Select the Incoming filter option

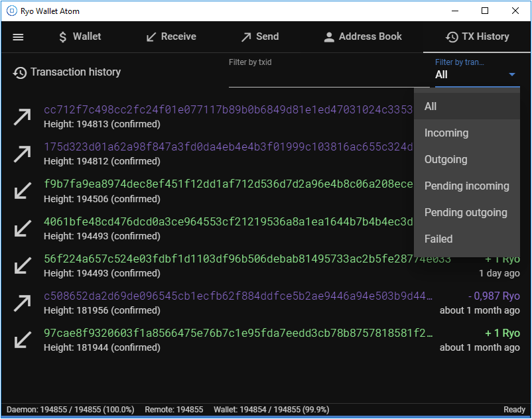[x=467, y=133]
